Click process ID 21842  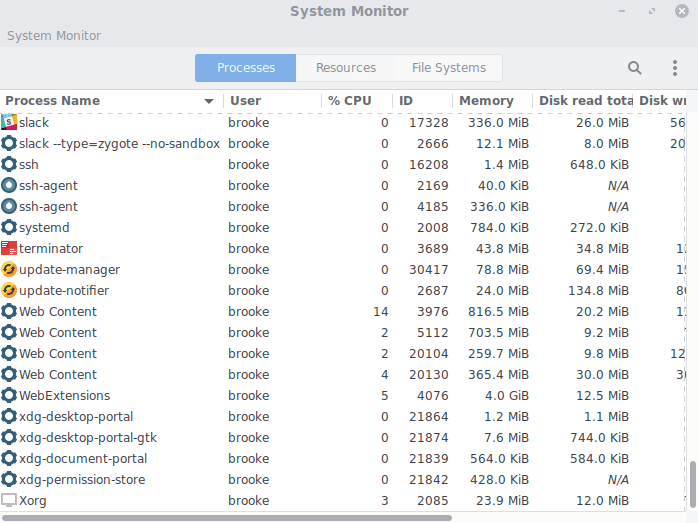point(429,479)
